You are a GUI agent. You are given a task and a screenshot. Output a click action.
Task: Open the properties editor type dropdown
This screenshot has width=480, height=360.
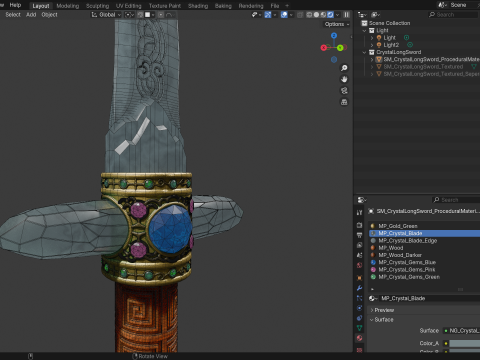[x=362, y=200]
